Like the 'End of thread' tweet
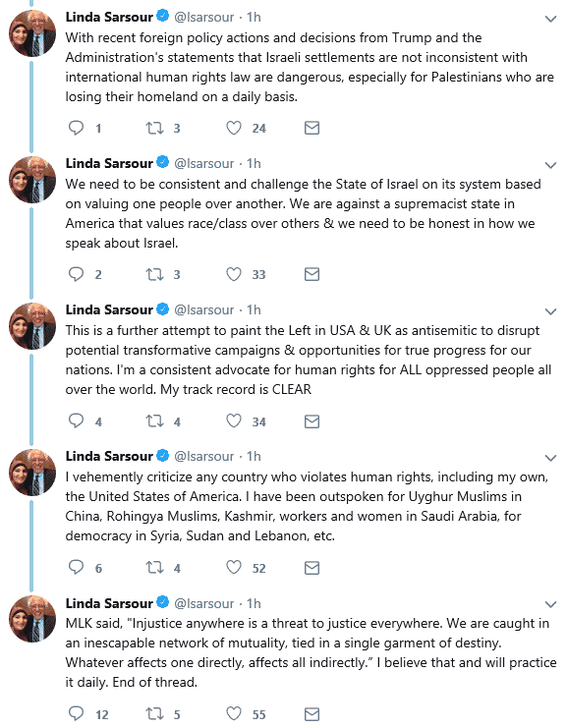Screen dimensions: 567x728 234,713
